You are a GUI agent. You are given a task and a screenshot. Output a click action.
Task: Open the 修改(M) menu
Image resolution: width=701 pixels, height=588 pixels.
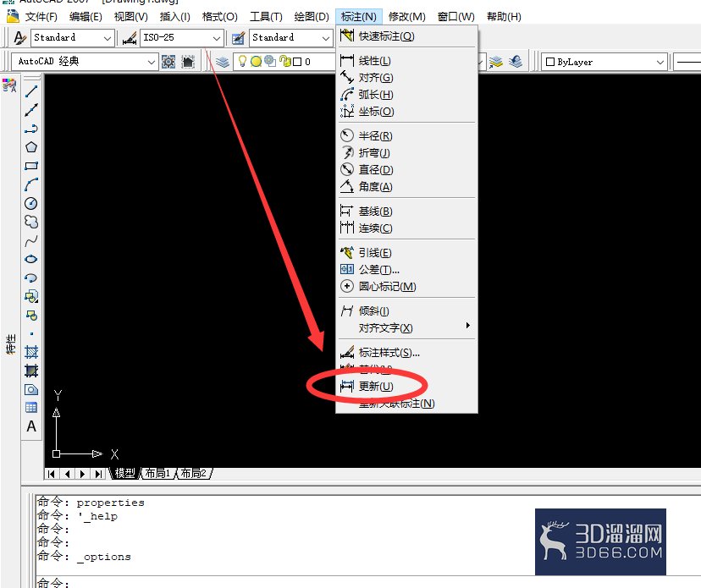click(x=406, y=17)
